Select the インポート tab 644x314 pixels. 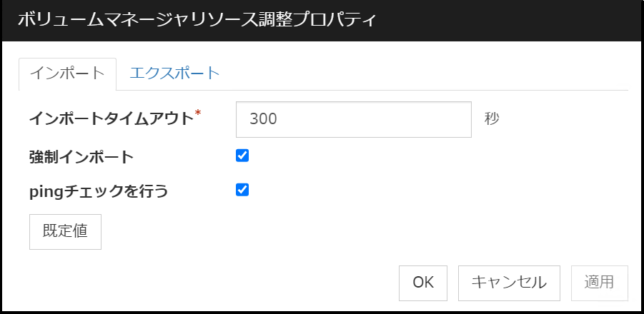tap(67, 74)
